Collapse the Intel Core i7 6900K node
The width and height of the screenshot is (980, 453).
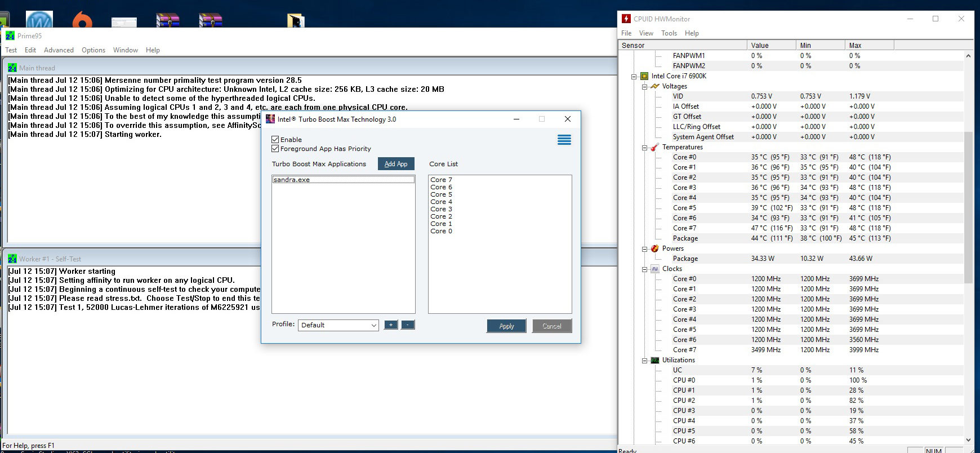pos(634,76)
